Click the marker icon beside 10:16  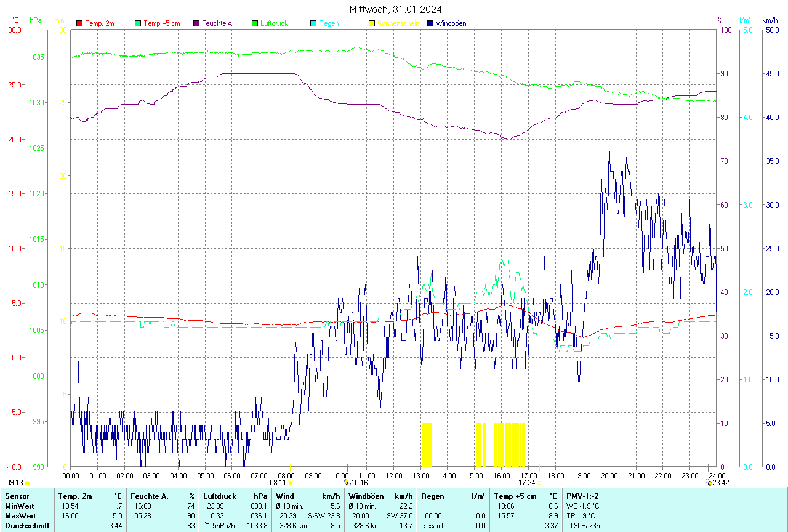pos(347,483)
